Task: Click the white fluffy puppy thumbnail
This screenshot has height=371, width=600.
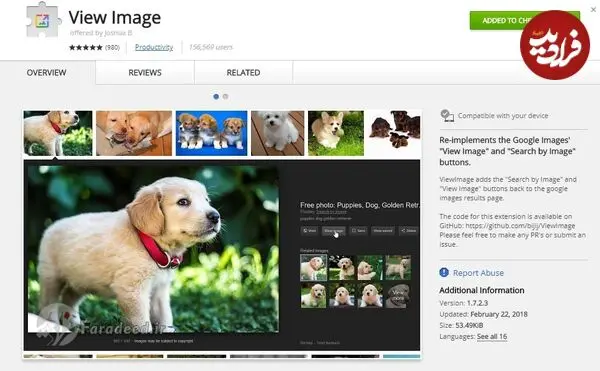Action: [277, 133]
